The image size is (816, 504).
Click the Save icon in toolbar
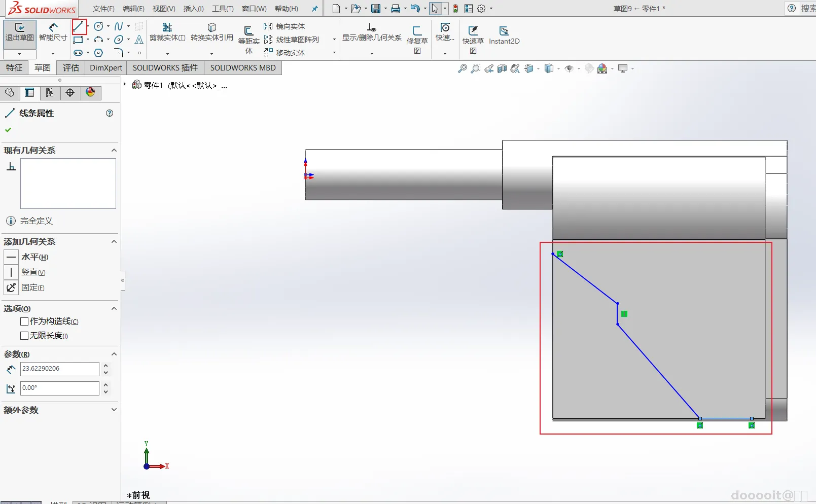[x=376, y=9]
